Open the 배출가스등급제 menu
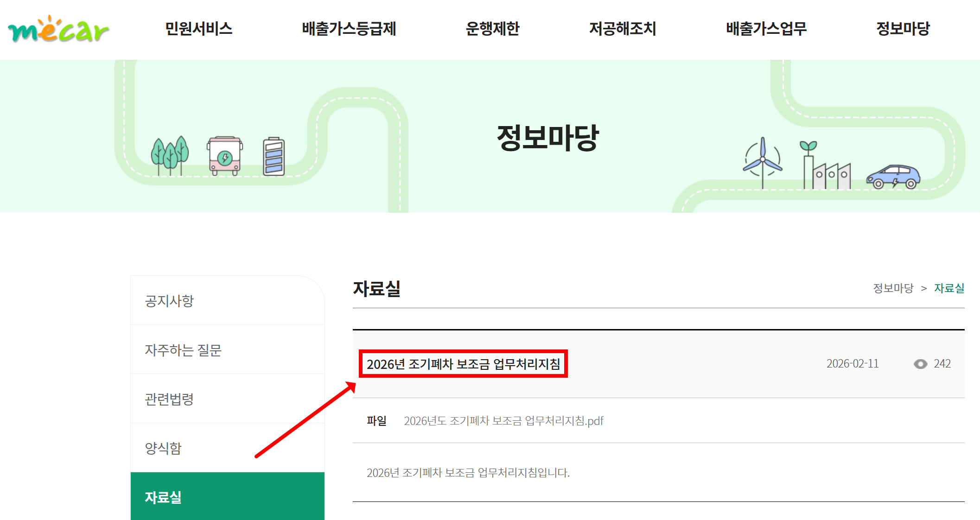980x520 pixels. 349,29
